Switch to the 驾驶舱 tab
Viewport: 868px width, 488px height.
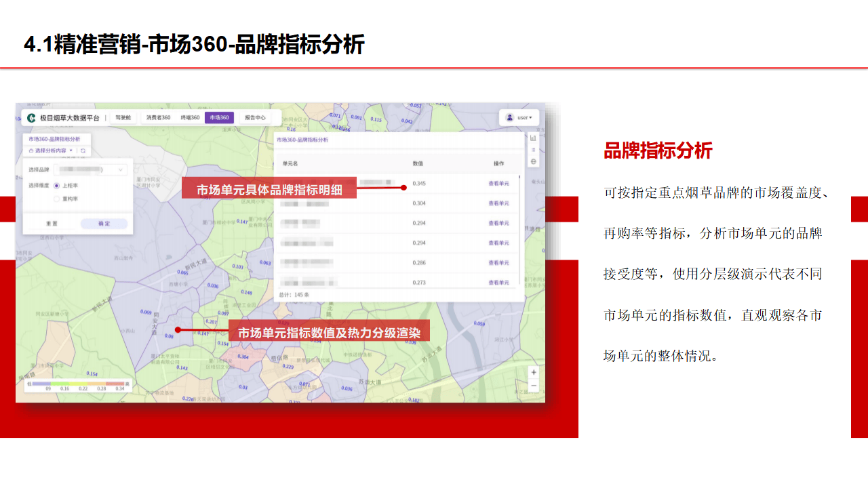(x=123, y=117)
